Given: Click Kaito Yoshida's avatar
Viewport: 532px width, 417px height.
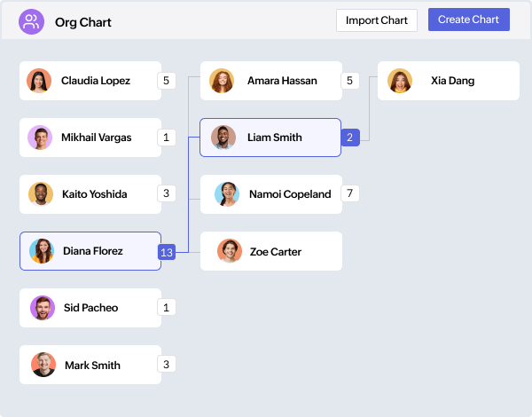Looking at the screenshot, I should pyautogui.click(x=40, y=194).
